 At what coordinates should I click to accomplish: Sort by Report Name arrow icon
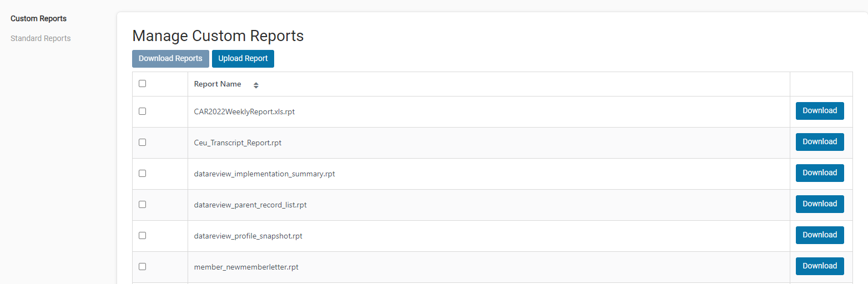(x=256, y=85)
